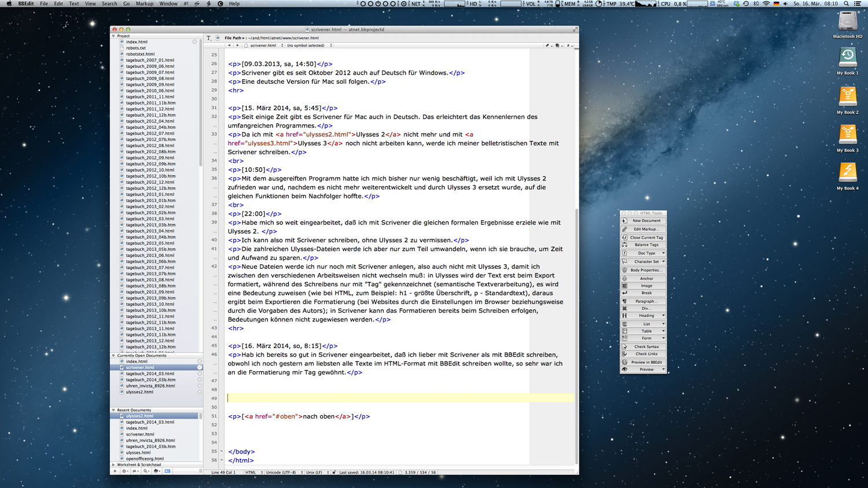The width and height of the screenshot is (868, 488).
Task: Close index.html in Currently Open Documents
Action: point(200,361)
